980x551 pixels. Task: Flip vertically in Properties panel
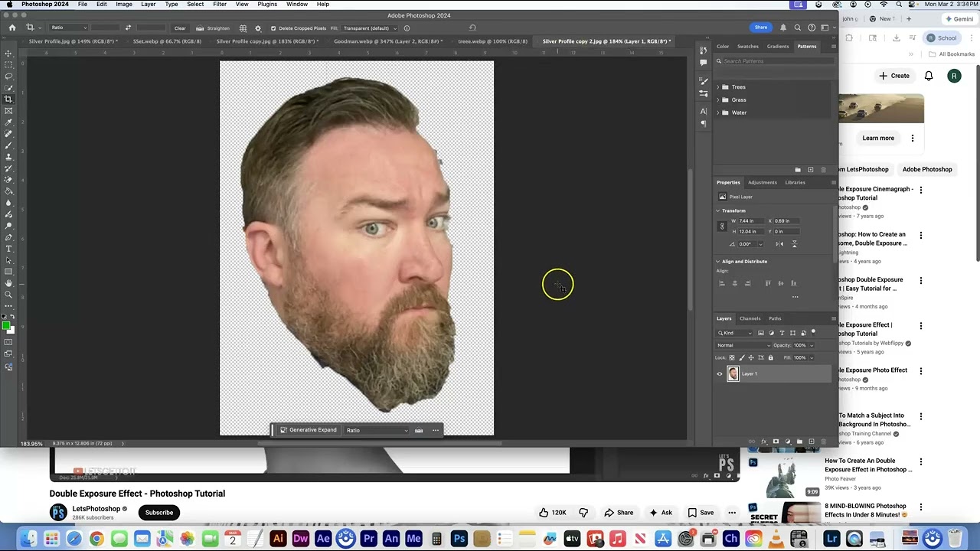click(794, 244)
